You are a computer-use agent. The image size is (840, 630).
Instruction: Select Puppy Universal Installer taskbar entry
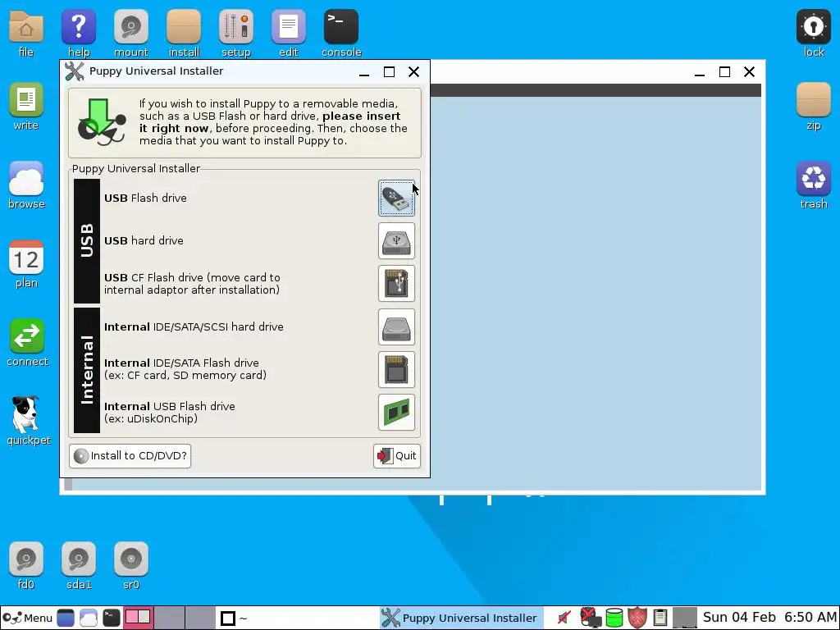[x=461, y=619]
